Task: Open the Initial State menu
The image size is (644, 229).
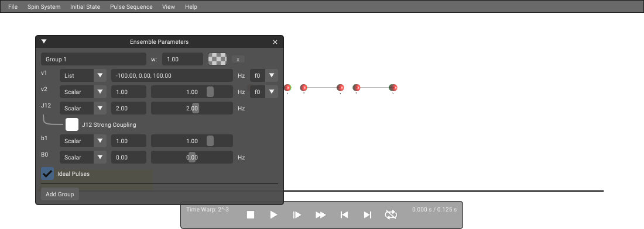Action: tap(85, 6)
